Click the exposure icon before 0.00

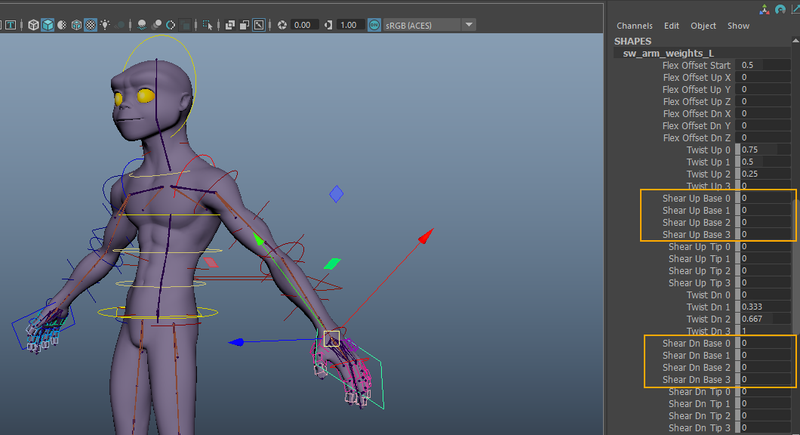pos(282,24)
